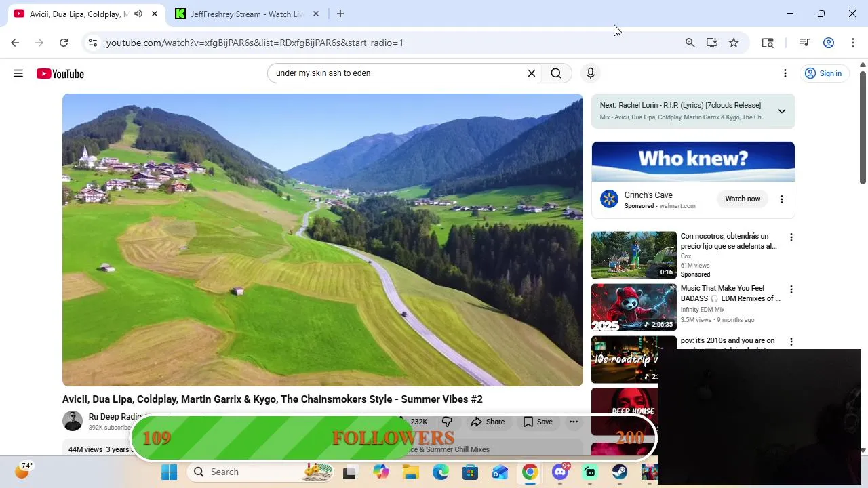Close the Avicii YouTube tab
Viewport: 868px width, 488px height.
point(155,14)
